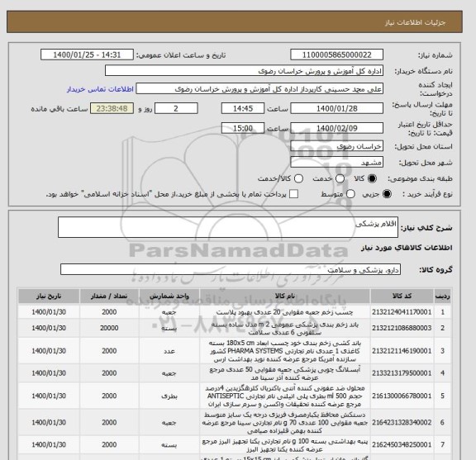This screenshot has width=476, height=460.
Task: Click the واحد شمارش column header
Action: click(x=169, y=296)
